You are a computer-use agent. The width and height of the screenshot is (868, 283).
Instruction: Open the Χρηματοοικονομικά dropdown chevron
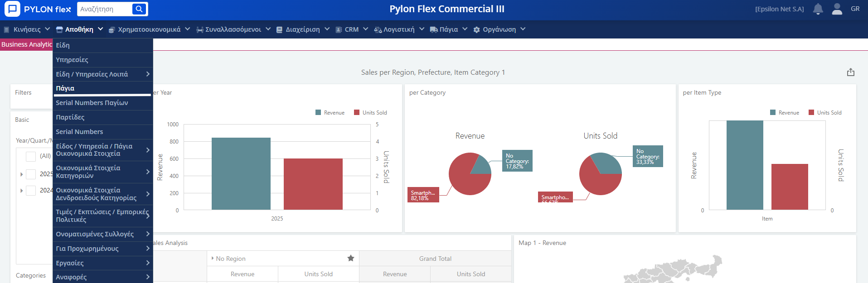point(187,29)
